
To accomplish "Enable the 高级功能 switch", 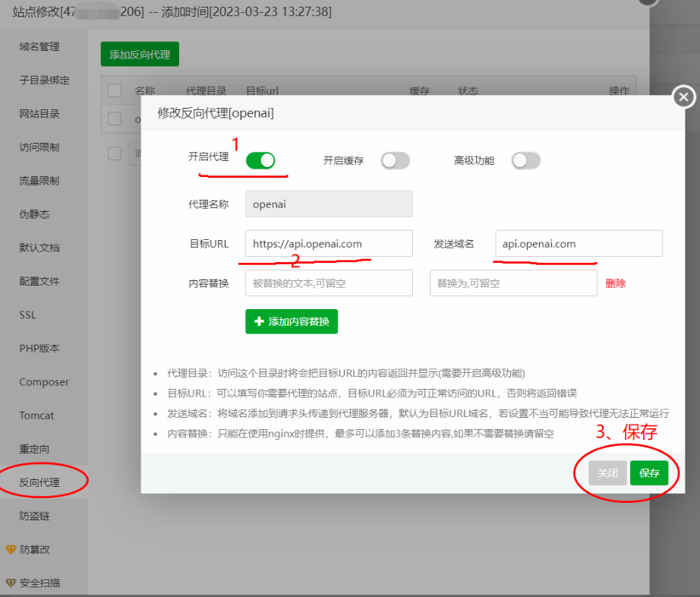I will (526, 160).
